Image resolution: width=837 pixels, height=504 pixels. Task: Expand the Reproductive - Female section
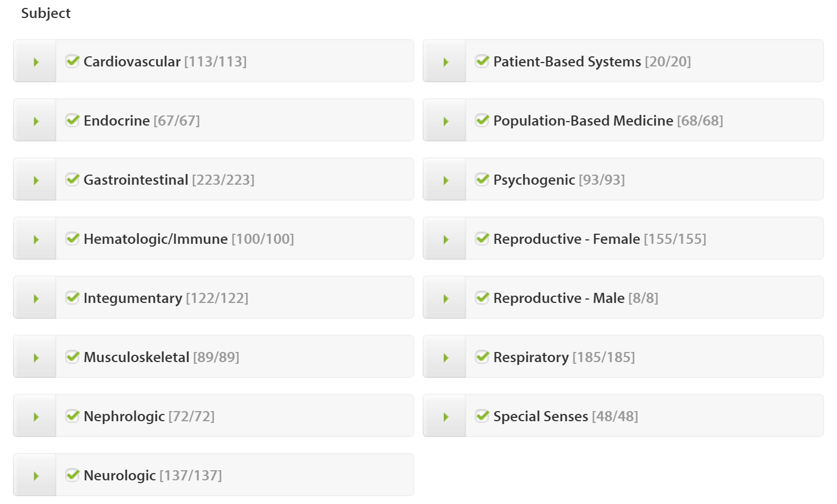(x=444, y=238)
